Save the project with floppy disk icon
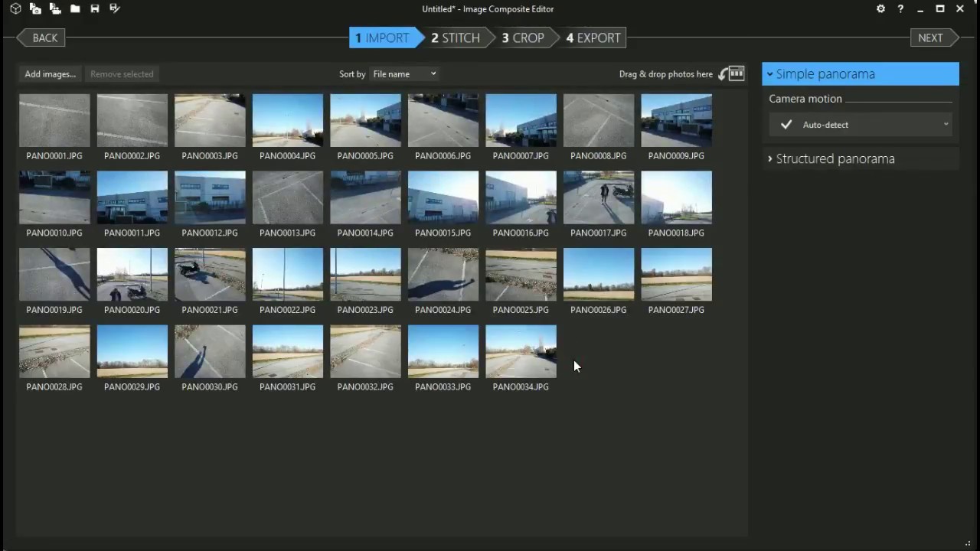This screenshot has width=980, height=551. click(95, 8)
